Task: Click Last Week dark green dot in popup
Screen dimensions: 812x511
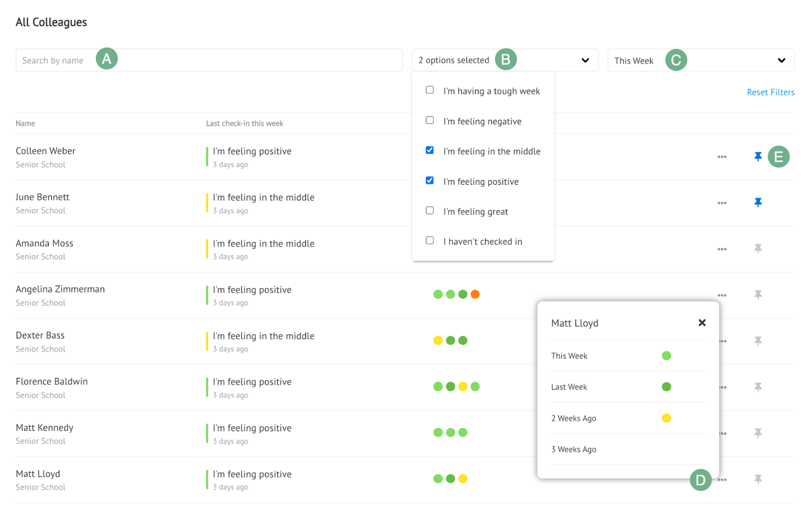Action: (666, 387)
